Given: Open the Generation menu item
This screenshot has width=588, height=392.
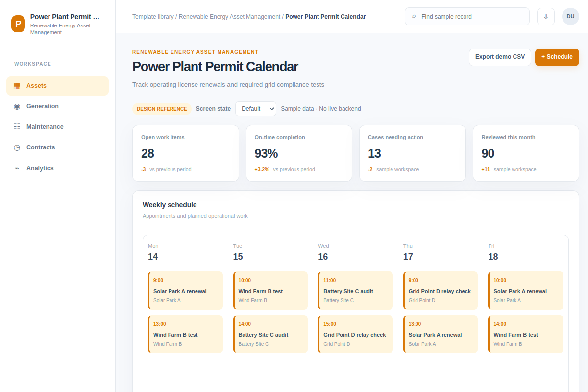Looking at the screenshot, I should (x=57, y=106).
